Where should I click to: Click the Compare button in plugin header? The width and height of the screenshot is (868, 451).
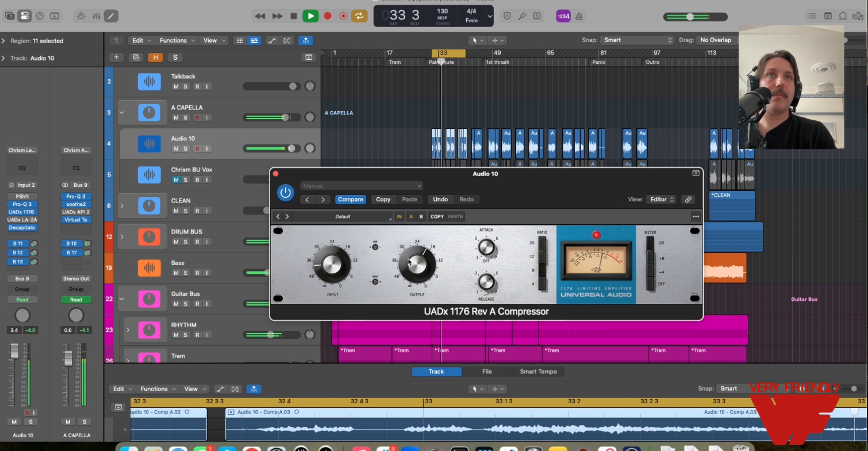point(350,200)
